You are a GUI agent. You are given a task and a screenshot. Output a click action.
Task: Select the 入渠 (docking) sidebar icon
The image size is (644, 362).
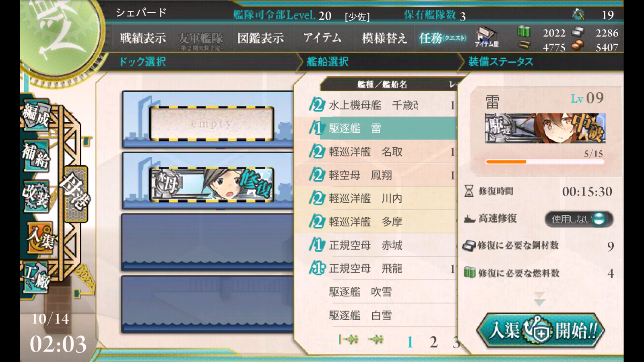pyautogui.click(x=40, y=237)
